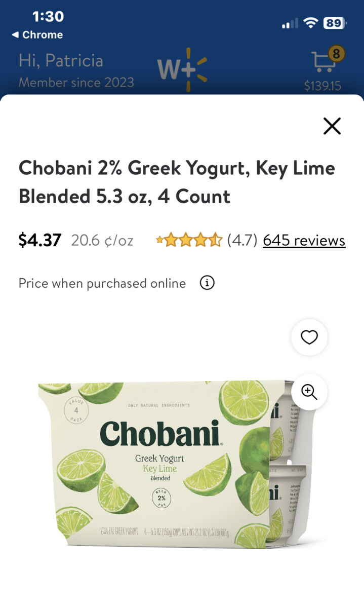Close the product detail sheet
The width and height of the screenshot is (364, 608).
click(332, 126)
